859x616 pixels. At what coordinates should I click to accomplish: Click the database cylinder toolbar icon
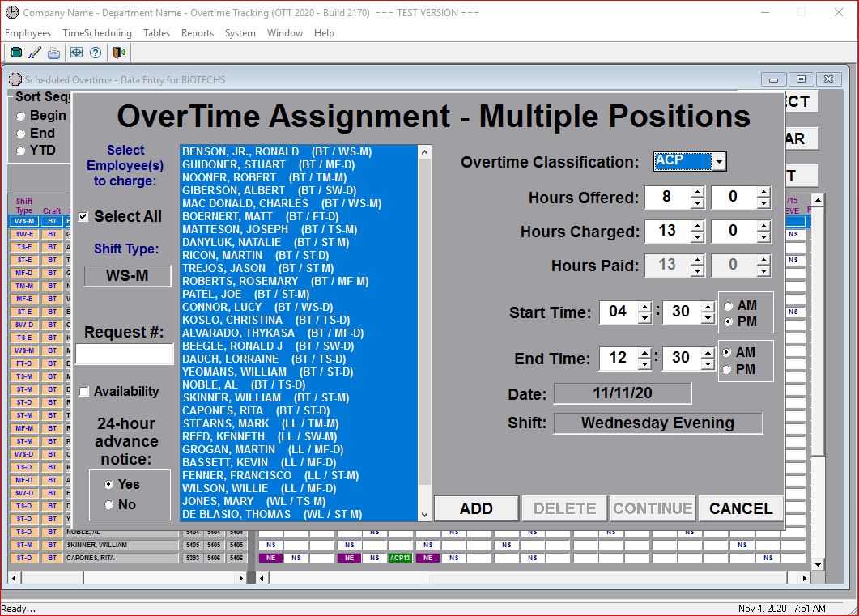(x=16, y=53)
